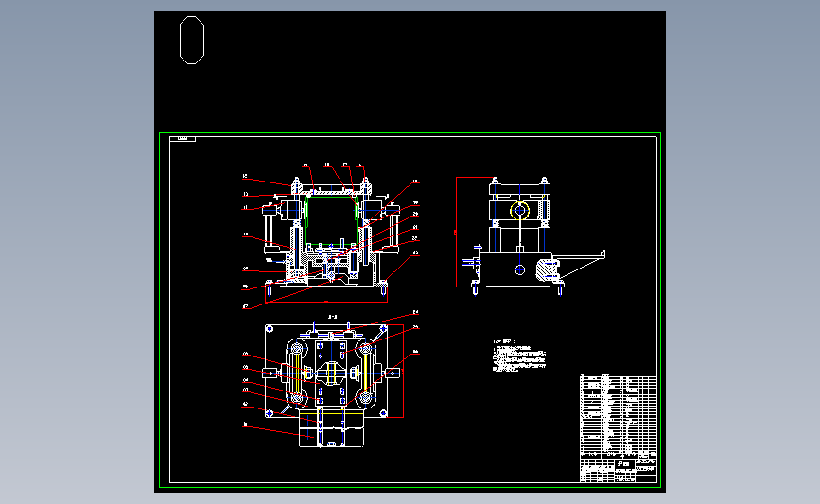Select the bottom plan view of the fixture
Screen dimensions: 820x504
tap(330, 381)
